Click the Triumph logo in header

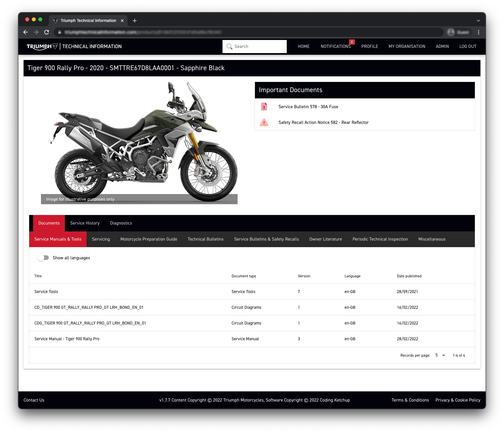(42, 47)
